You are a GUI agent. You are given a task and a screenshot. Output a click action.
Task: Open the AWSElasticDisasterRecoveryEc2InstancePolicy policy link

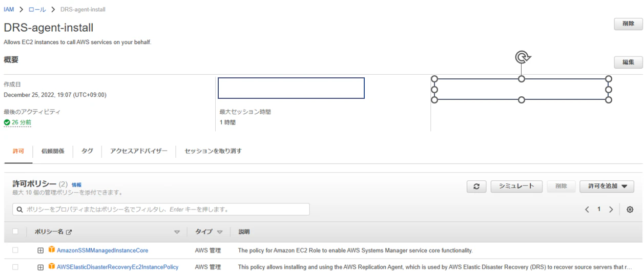[x=117, y=267]
